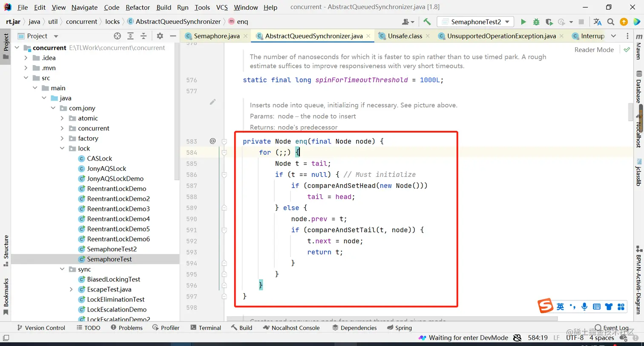This screenshot has height=346, width=644.
Task: Open TODO tool window
Action: [x=89, y=328]
